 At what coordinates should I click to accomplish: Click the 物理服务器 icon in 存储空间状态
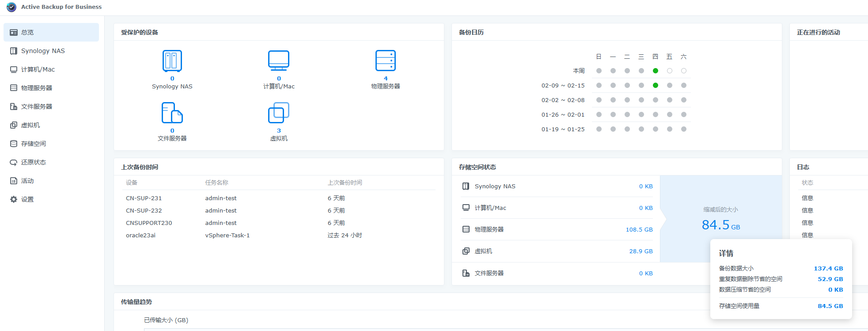click(x=466, y=229)
